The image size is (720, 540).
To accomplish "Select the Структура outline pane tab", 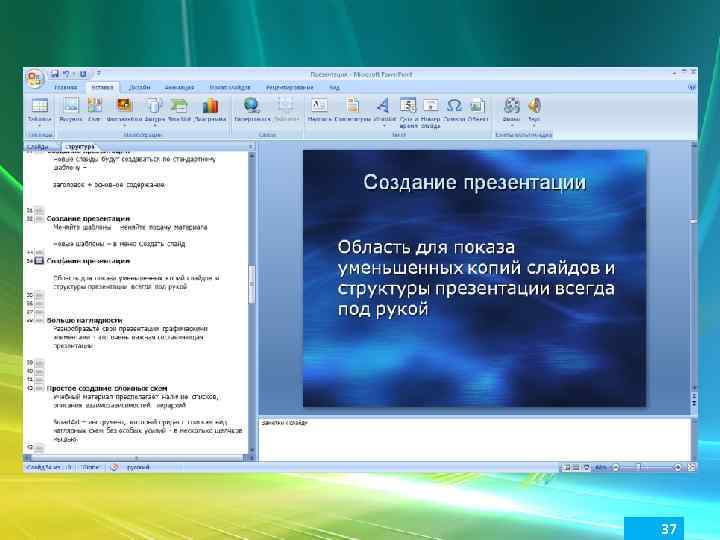I will point(80,146).
